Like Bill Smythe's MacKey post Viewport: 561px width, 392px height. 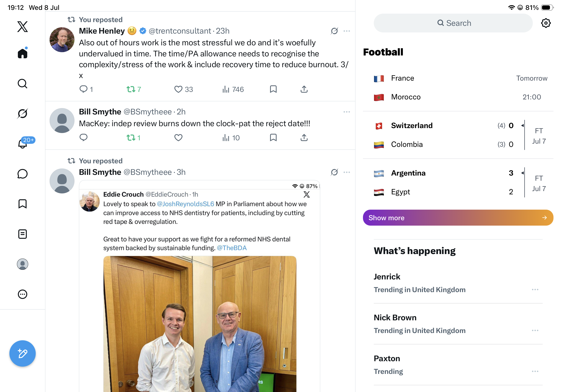[178, 138]
